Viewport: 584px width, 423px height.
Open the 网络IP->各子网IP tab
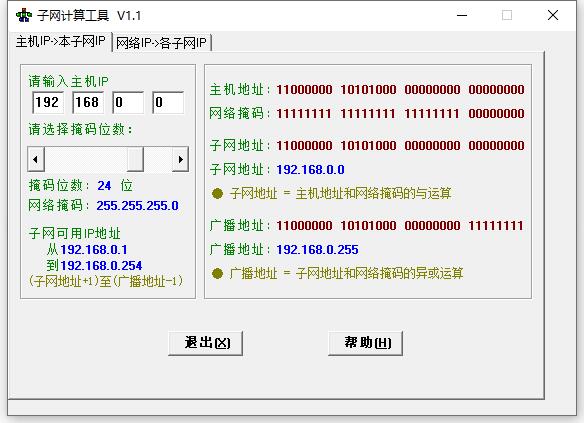coord(161,43)
